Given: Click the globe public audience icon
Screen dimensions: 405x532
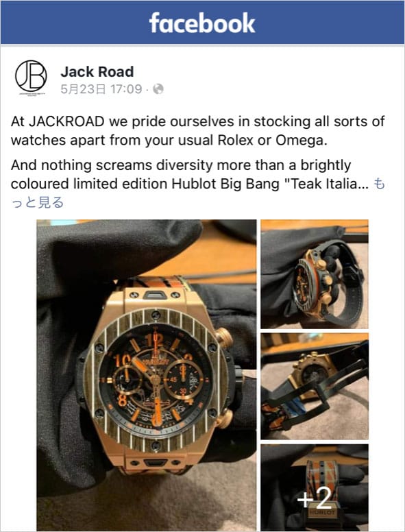Looking at the screenshot, I should [x=158, y=89].
